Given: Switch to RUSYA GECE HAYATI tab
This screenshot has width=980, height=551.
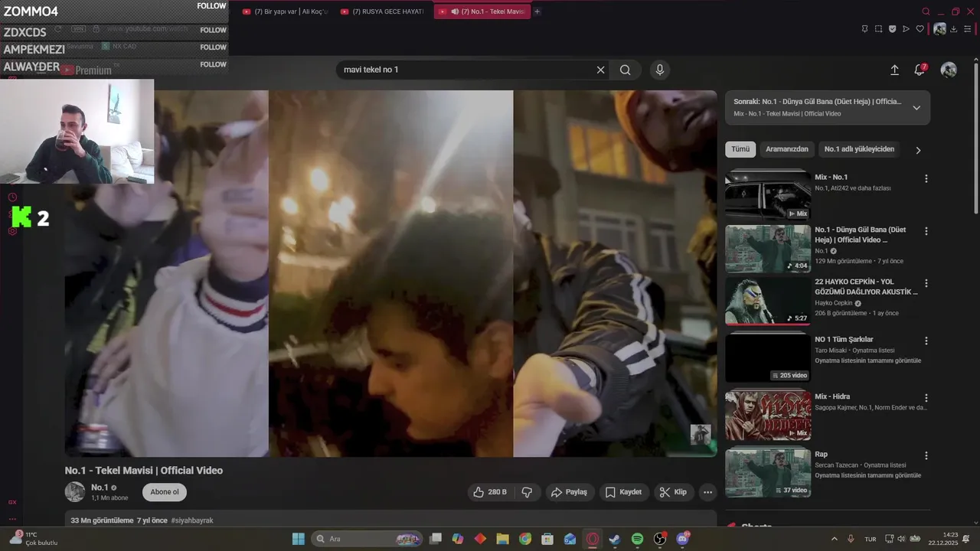Looking at the screenshot, I should (382, 11).
